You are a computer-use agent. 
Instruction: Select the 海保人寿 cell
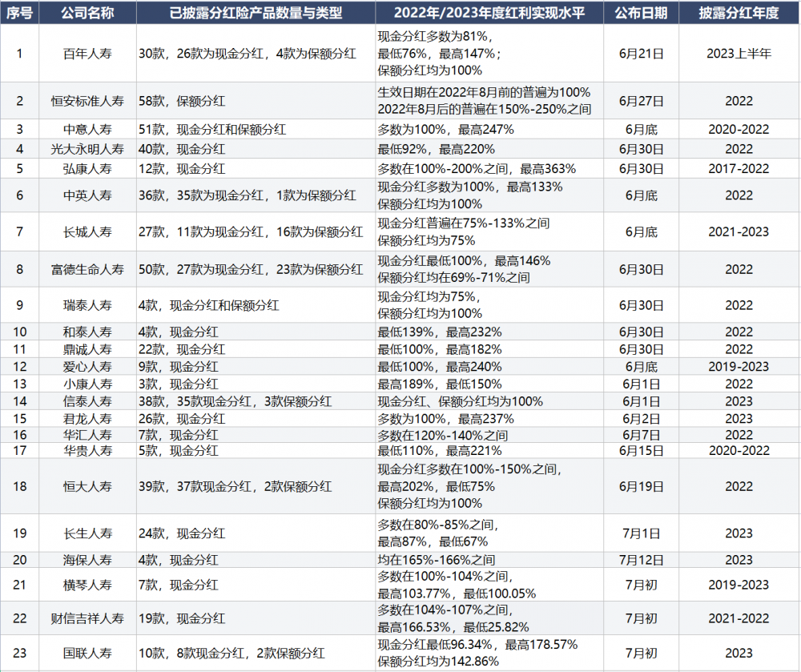coord(87,560)
